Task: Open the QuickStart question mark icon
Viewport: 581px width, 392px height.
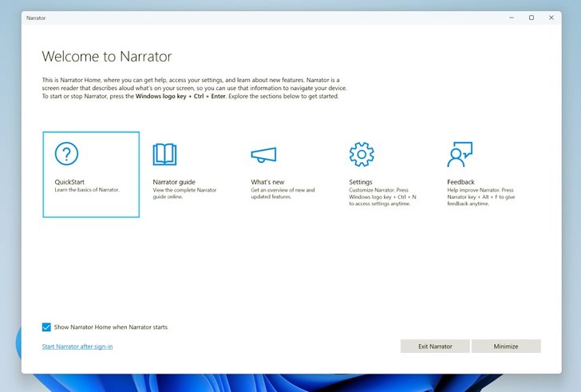Action: [x=66, y=154]
